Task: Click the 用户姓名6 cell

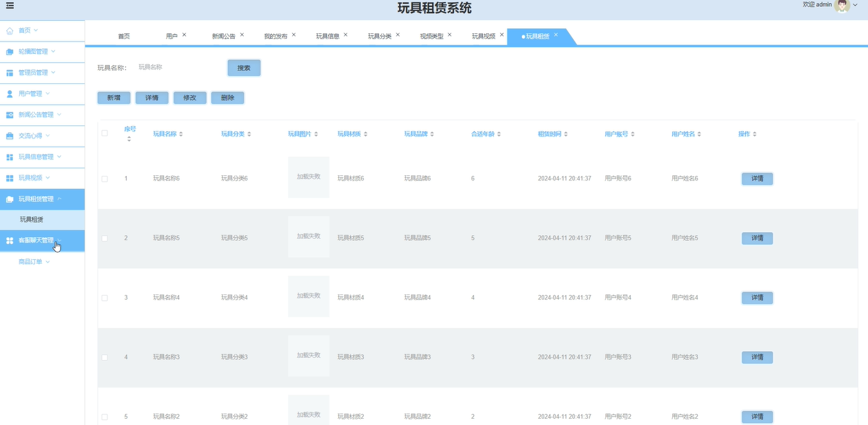Action: tap(685, 179)
